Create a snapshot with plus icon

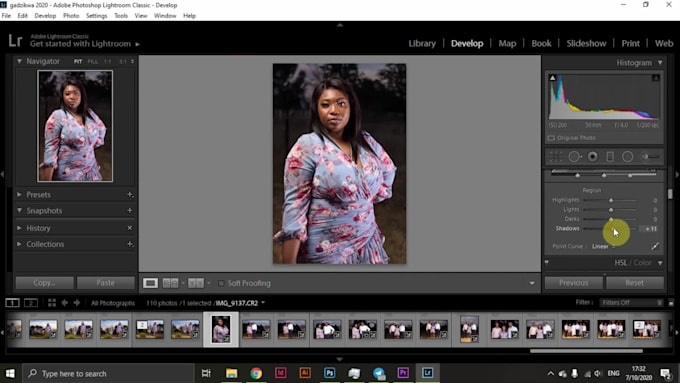pyautogui.click(x=130, y=210)
